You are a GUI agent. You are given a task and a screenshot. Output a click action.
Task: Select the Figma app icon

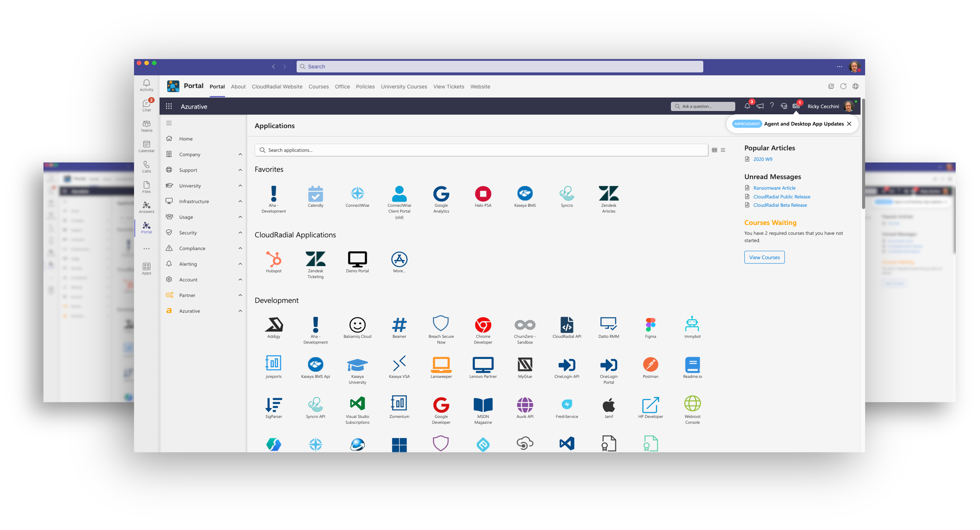click(x=650, y=325)
